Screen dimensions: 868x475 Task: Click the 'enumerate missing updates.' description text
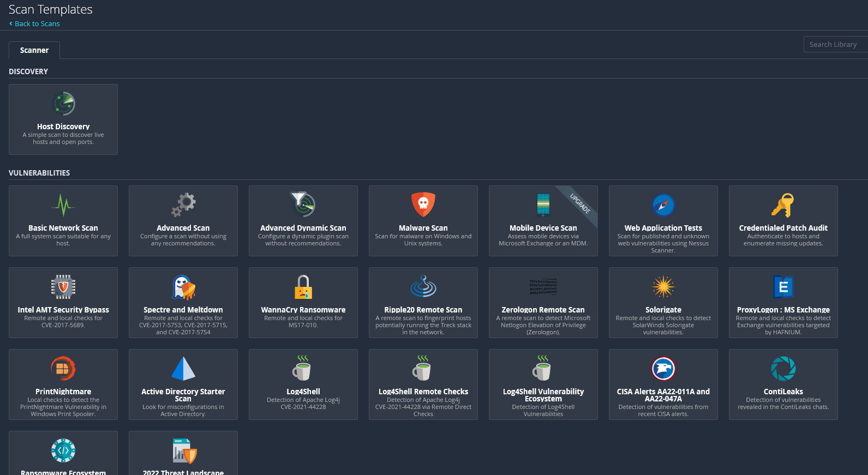[783, 243]
